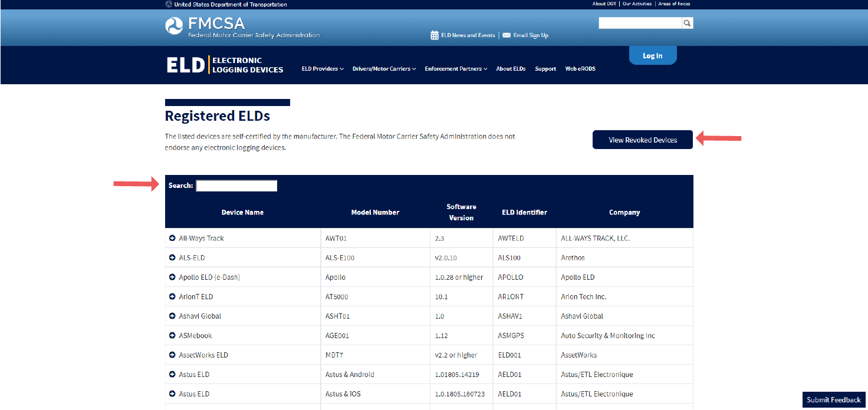This screenshot has height=410, width=868.
Task: Open the Our Activities link
Action: pos(637,4)
